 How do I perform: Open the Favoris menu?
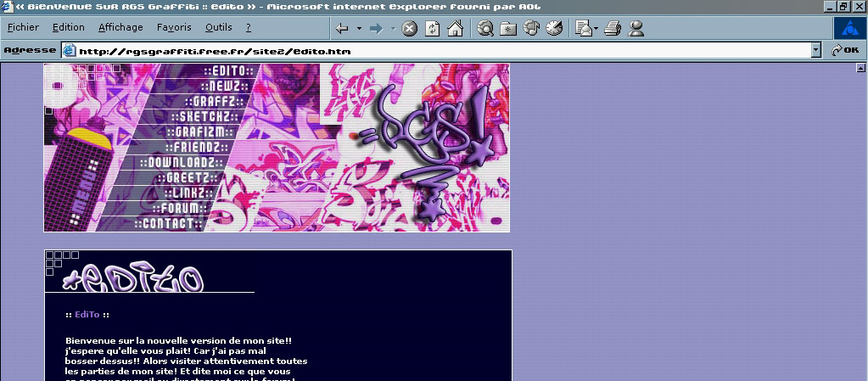[x=174, y=27]
